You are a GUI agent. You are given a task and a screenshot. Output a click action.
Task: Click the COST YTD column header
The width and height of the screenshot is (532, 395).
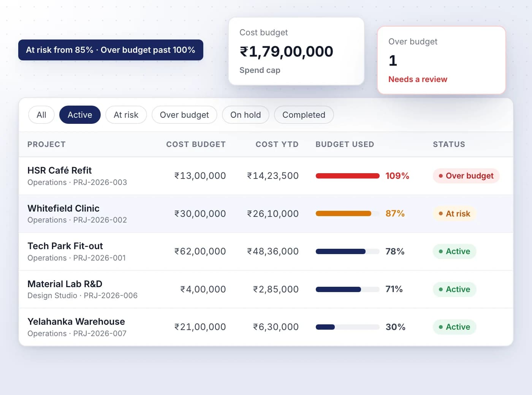point(277,144)
